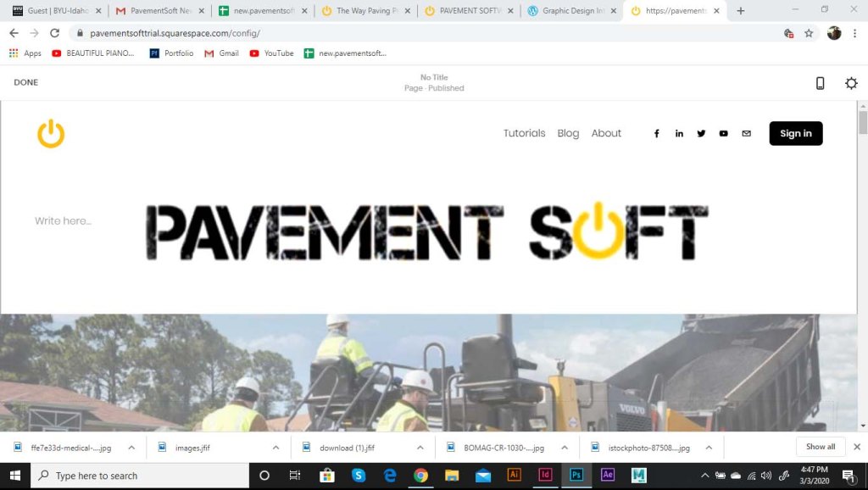Viewport: 868px width, 490px height.
Task: Click the Write here text field
Action: coord(63,221)
